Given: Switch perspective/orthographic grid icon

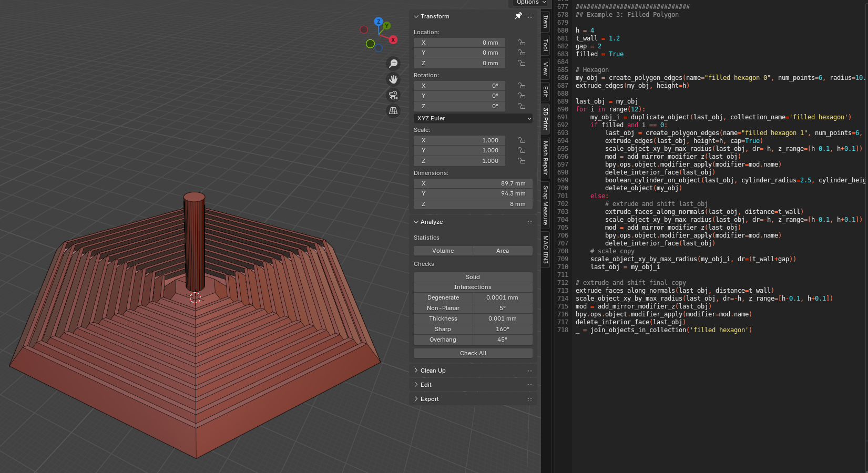Looking at the screenshot, I should click(x=393, y=111).
